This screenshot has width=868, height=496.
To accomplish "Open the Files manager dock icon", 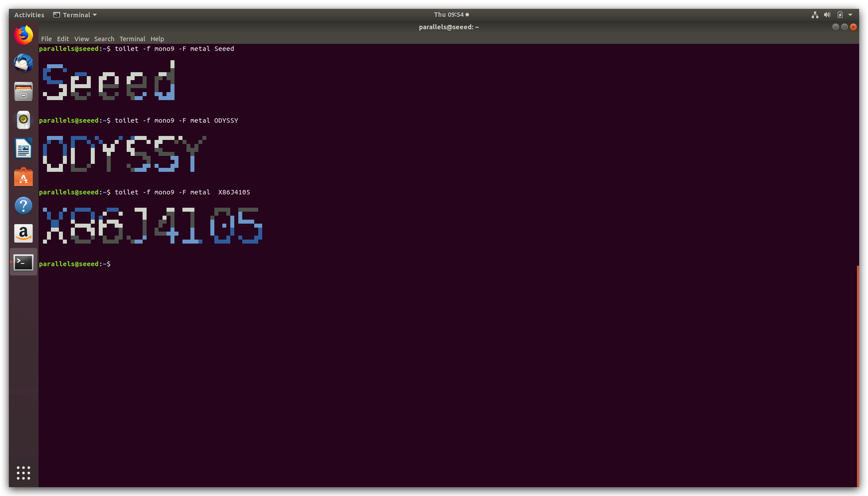I will tap(23, 92).
